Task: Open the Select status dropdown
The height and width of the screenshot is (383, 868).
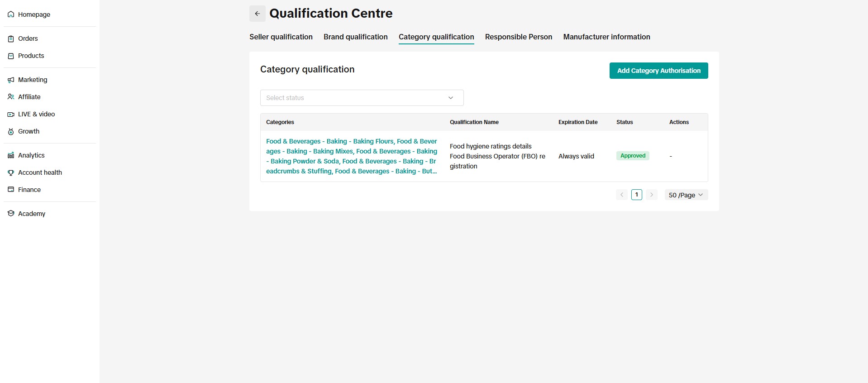Action: click(362, 98)
